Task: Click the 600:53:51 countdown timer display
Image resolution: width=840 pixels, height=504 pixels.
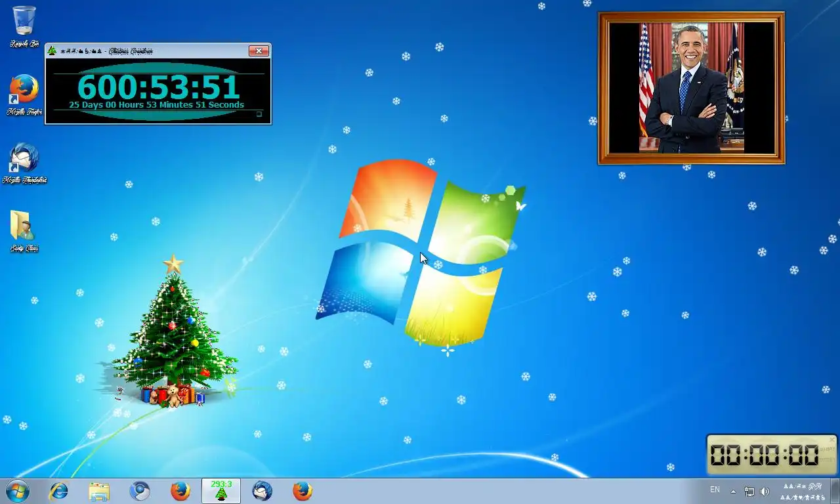Action: coord(158,87)
